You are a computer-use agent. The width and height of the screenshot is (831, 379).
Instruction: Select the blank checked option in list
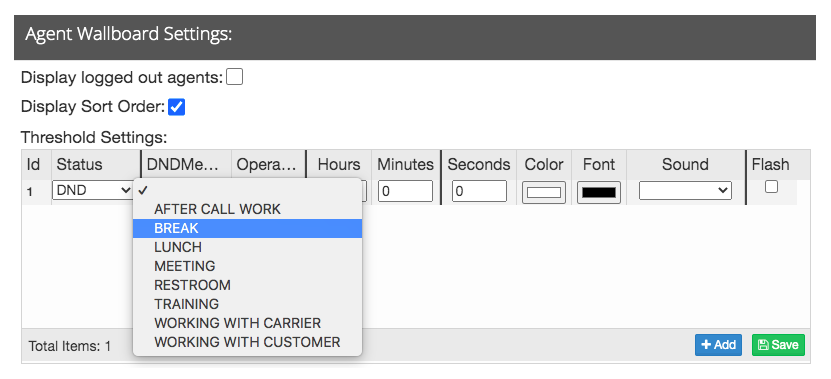pyautogui.click(x=247, y=190)
